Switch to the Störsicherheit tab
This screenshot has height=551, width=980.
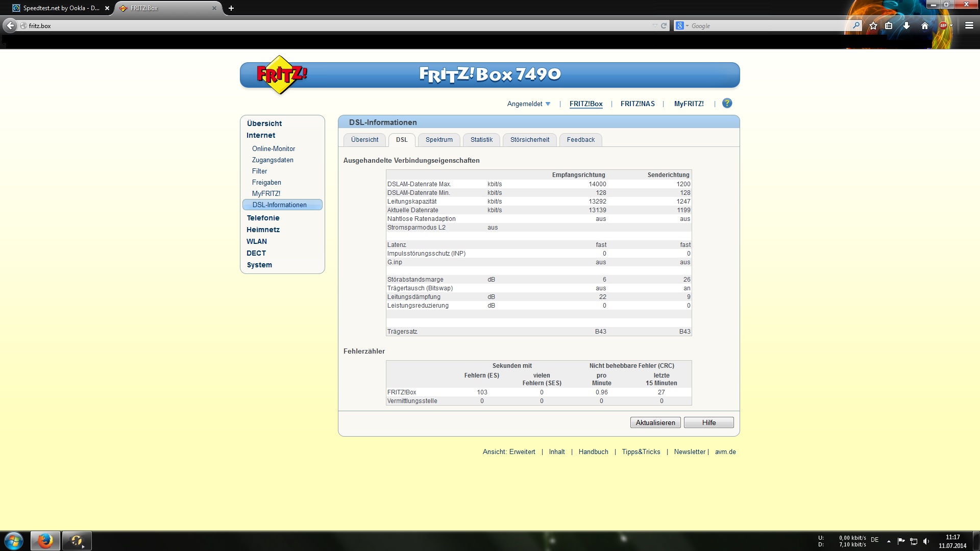click(530, 140)
